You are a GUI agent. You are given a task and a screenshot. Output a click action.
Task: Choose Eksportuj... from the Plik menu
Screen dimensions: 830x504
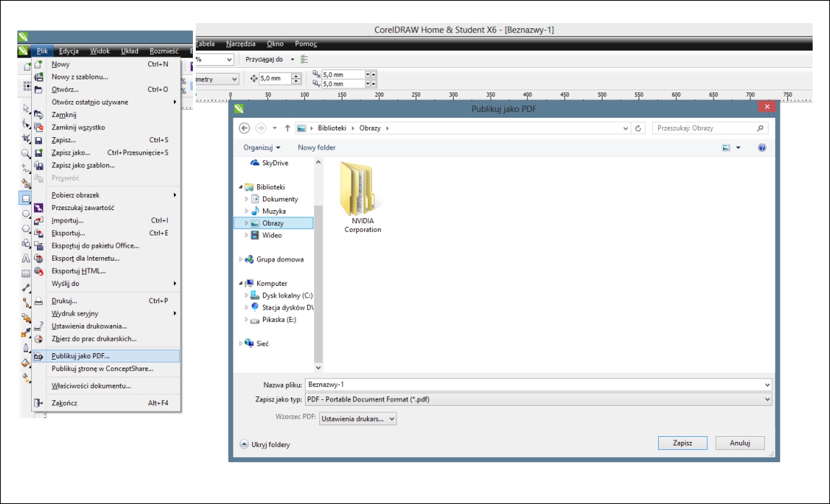pyautogui.click(x=68, y=233)
